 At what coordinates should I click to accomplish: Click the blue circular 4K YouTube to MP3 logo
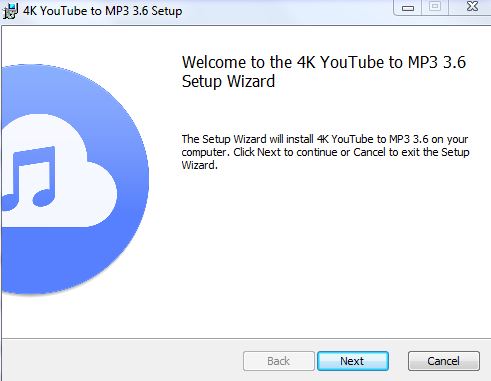click(75, 179)
